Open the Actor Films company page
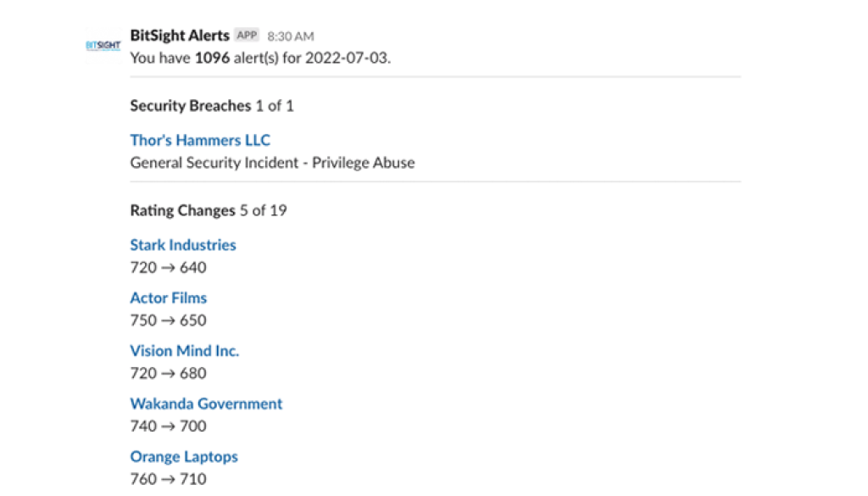868x496 pixels. pos(168,298)
